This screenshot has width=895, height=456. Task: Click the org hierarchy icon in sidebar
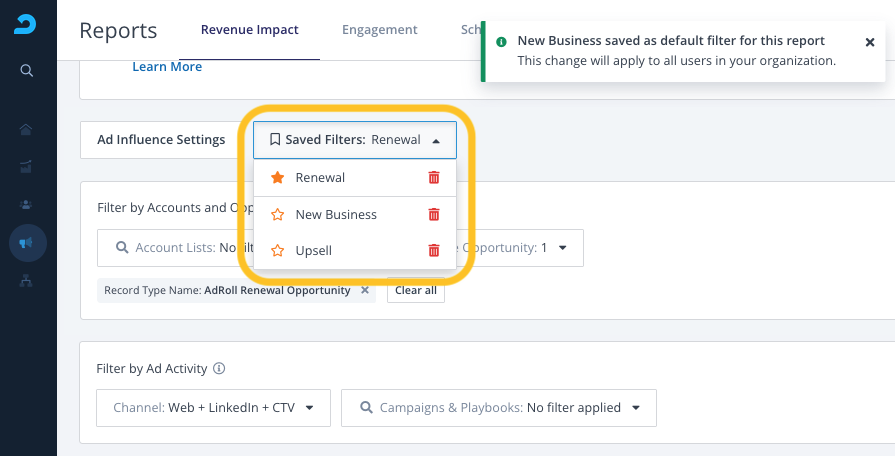tap(27, 281)
